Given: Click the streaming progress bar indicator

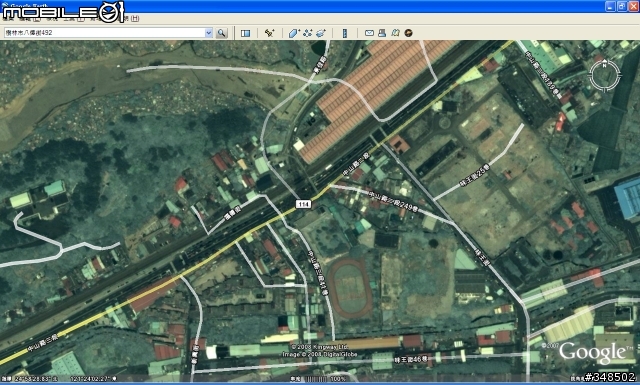Looking at the screenshot, I should click(316, 379).
